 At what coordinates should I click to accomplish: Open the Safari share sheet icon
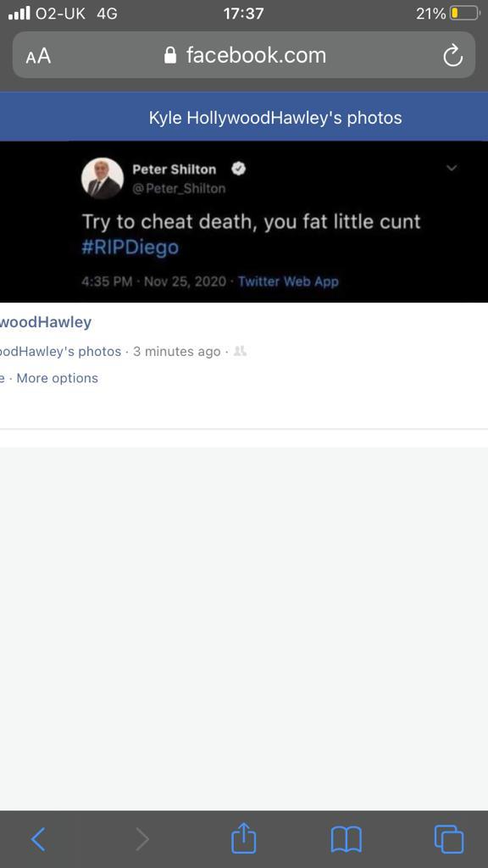click(x=243, y=838)
